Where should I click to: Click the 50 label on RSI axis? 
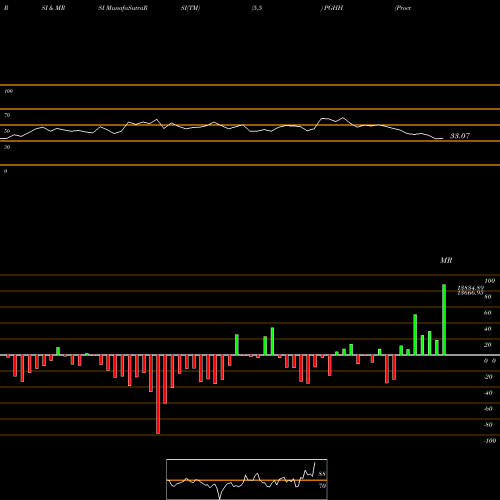click(7, 131)
